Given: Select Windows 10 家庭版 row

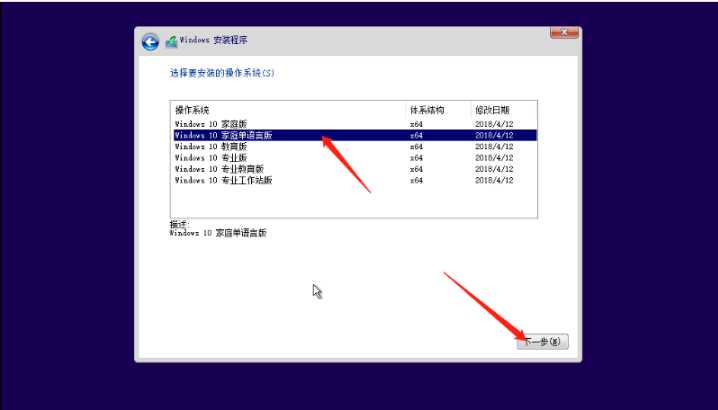Looking at the screenshot, I should (x=355, y=124).
